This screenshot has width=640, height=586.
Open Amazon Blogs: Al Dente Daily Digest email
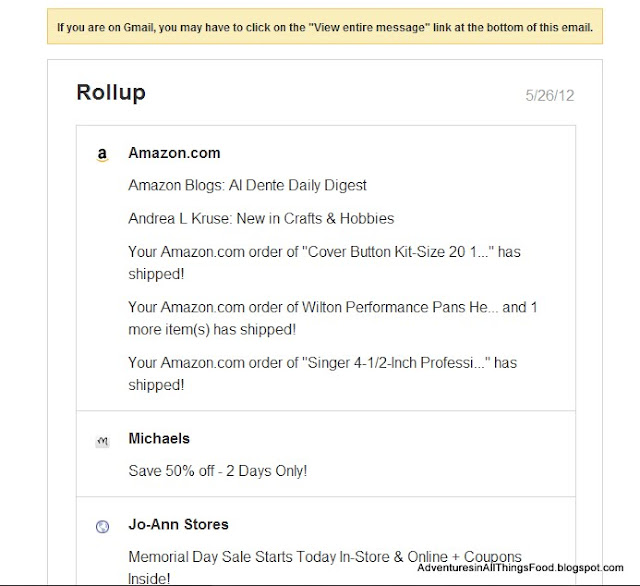click(x=247, y=185)
